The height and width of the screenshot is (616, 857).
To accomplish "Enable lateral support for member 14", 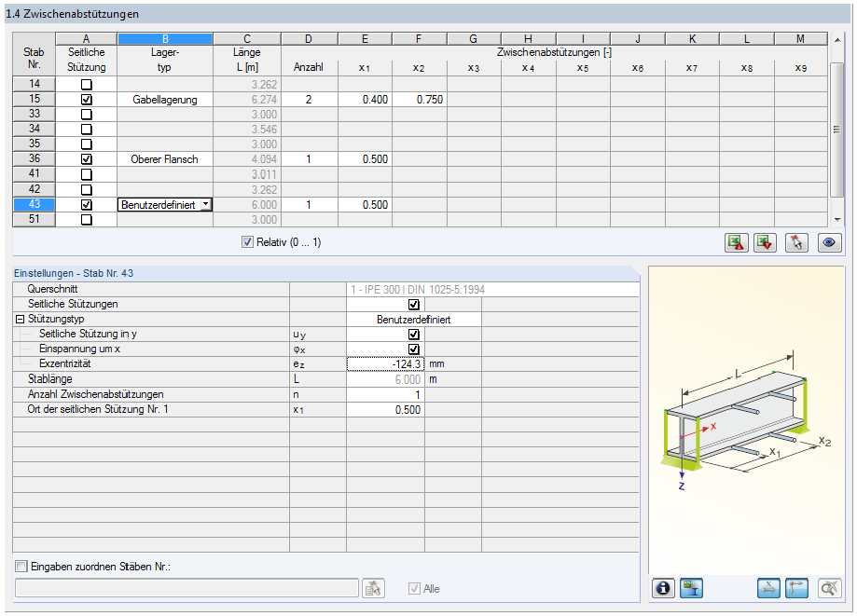I will pos(87,85).
